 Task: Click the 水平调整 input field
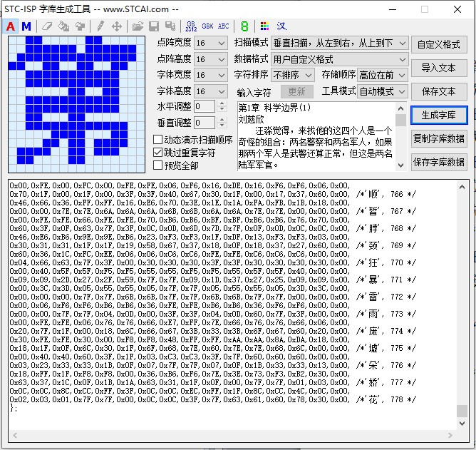(x=205, y=106)
